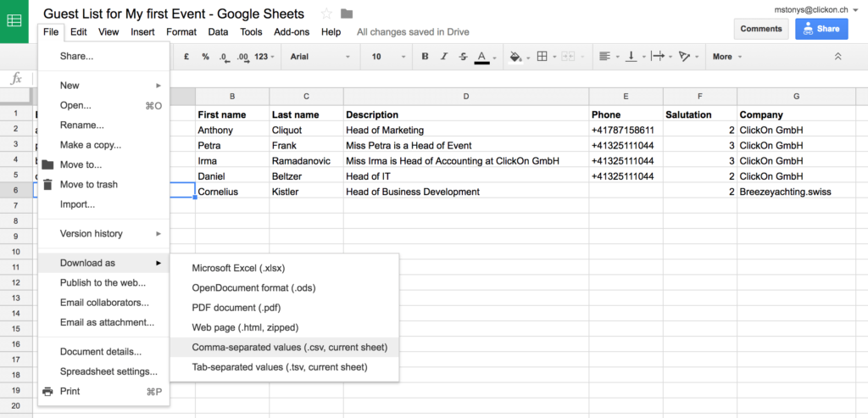Select the row 10 header

pos(15,252)
